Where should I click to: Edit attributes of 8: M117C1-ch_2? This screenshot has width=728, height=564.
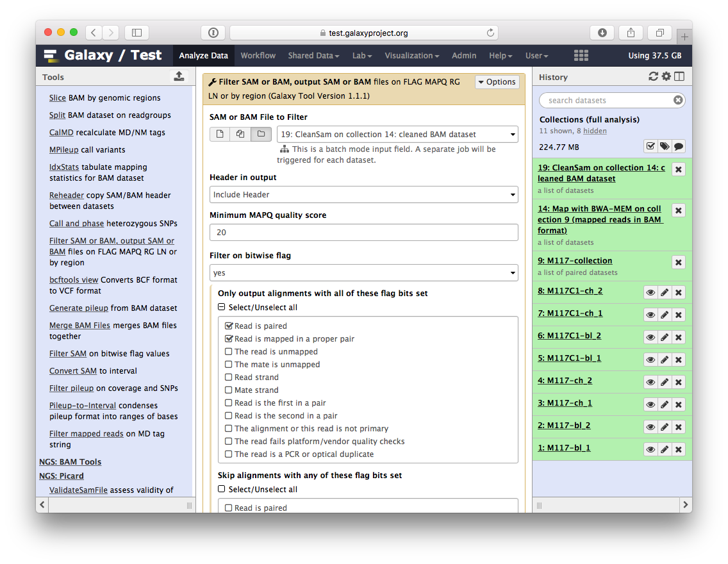click(x=665, y=292)
